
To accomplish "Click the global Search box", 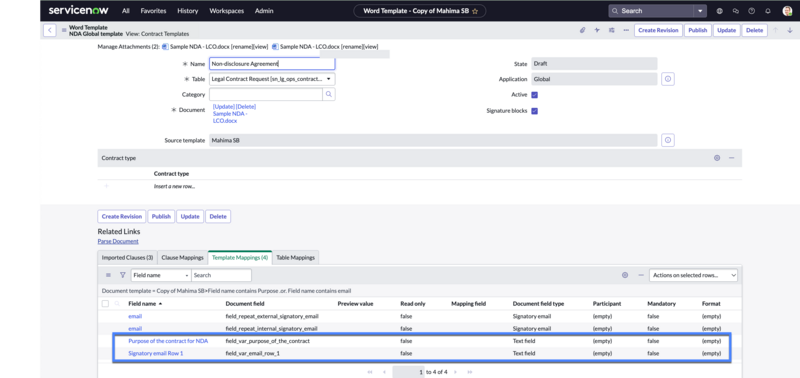I will [651, 11].
